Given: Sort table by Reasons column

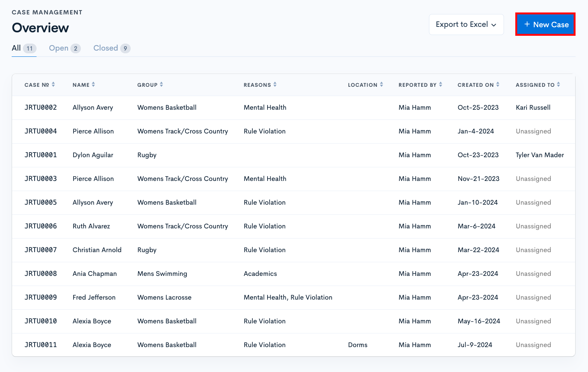Looking at the screenshot, I should click(260, 85).
